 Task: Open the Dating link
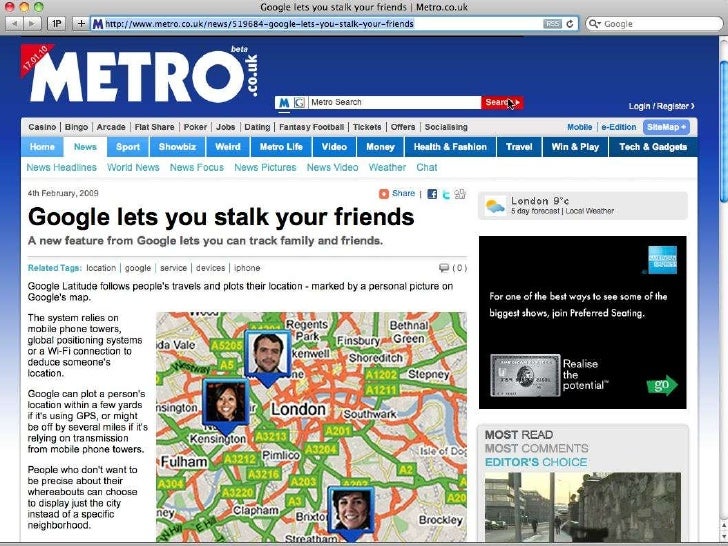coord(257,127)
